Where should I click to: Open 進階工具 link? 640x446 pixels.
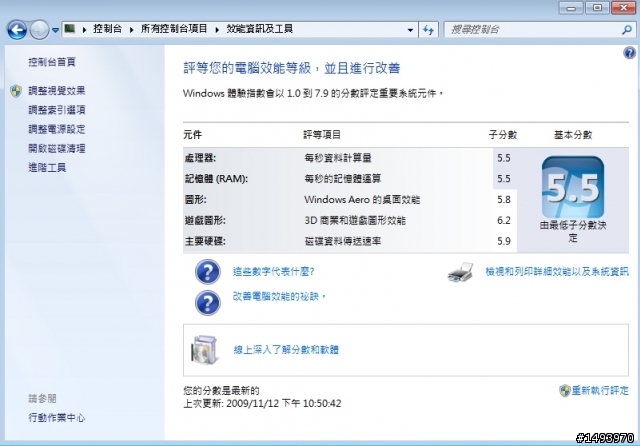(x=47, y=167)
